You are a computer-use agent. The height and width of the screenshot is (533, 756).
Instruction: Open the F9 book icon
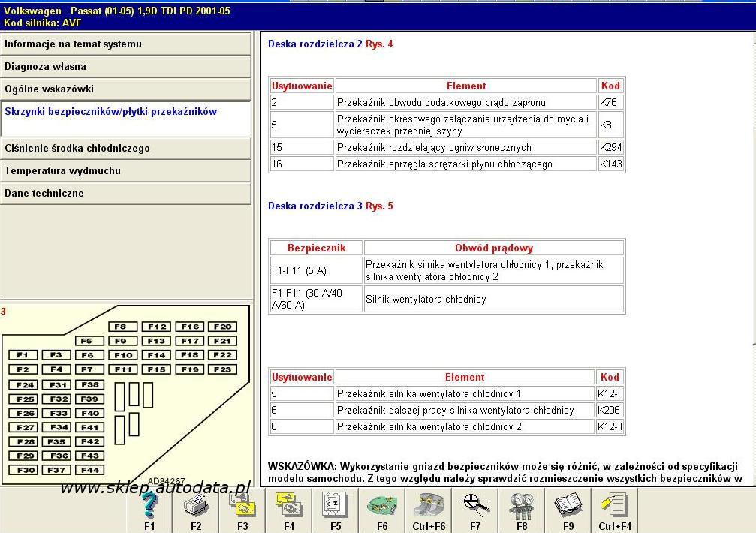pyautogui.click(x=568, y=507)
